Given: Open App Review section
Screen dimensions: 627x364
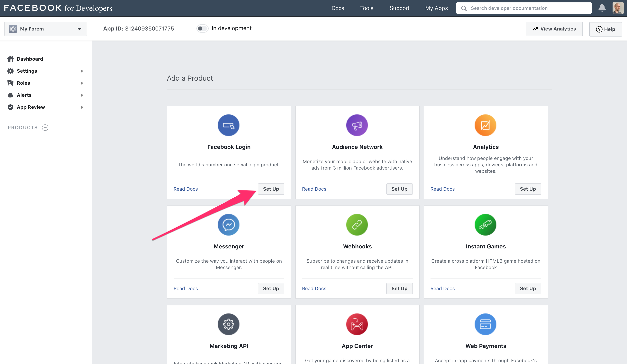Looking at the screenshot, I should coord(31,107).
